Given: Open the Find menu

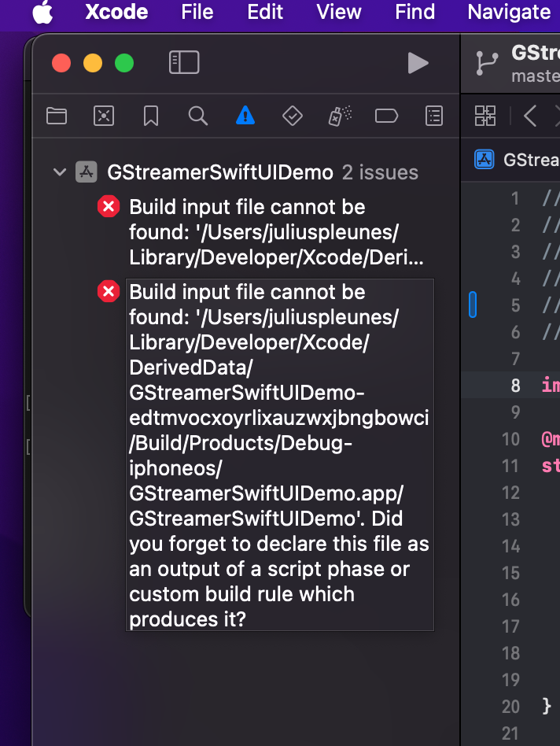Looking at the screenshot, I should coord(415,12).
